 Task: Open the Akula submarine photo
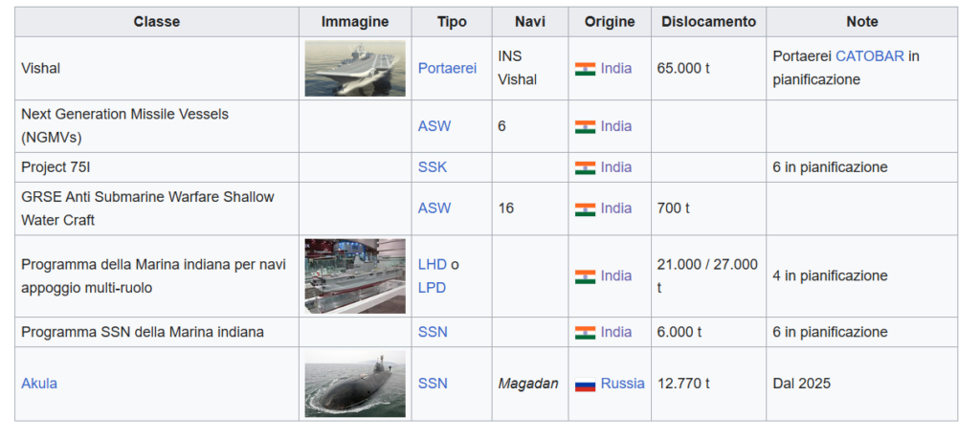point(355,384)
